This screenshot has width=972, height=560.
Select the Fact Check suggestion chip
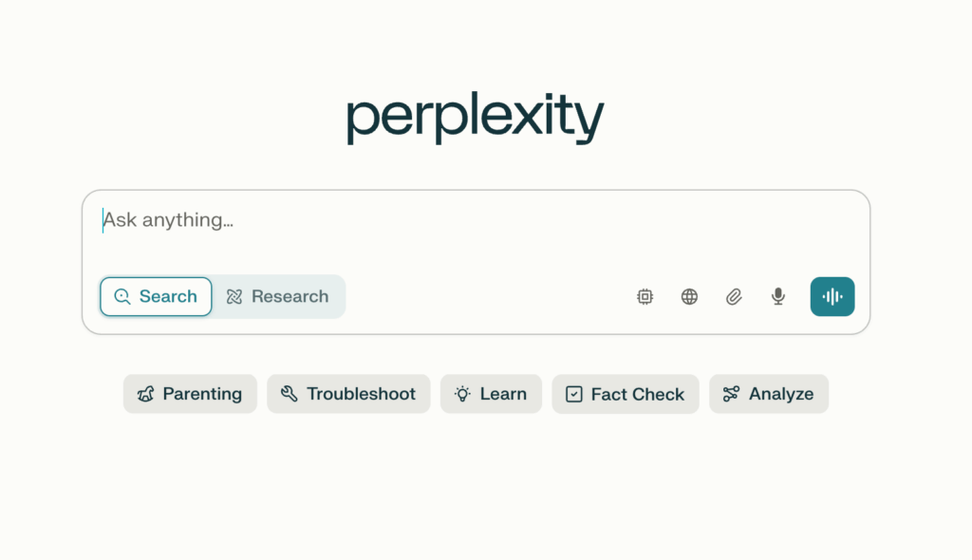[626, 394]
